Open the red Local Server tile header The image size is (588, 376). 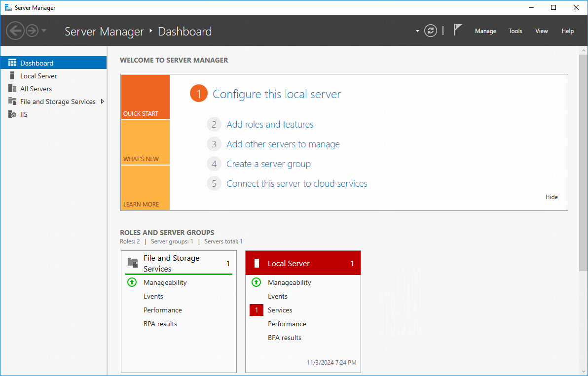point(303,263)
